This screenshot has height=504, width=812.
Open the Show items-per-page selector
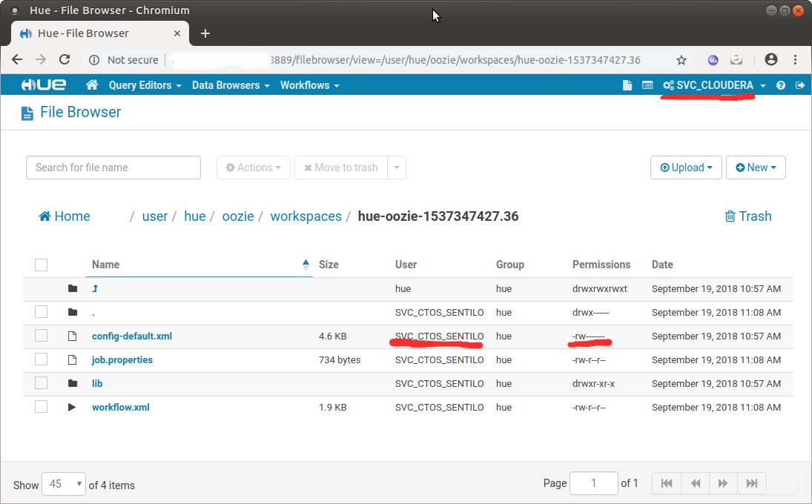coord(63,483)
